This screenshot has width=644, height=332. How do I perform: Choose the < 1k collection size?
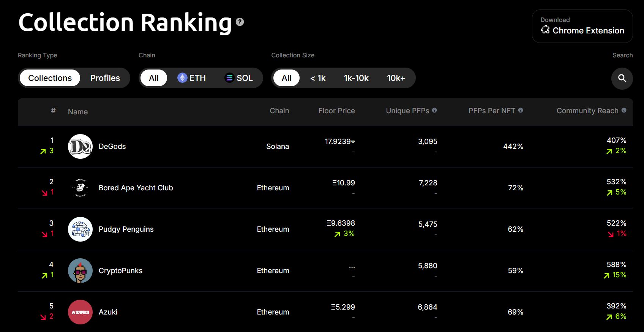coord(318,78)
